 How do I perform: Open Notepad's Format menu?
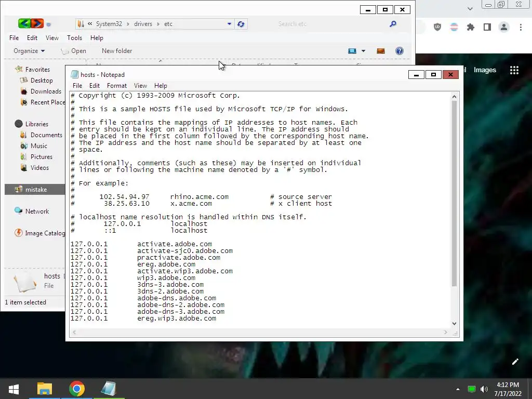click(x=117, y=86)
